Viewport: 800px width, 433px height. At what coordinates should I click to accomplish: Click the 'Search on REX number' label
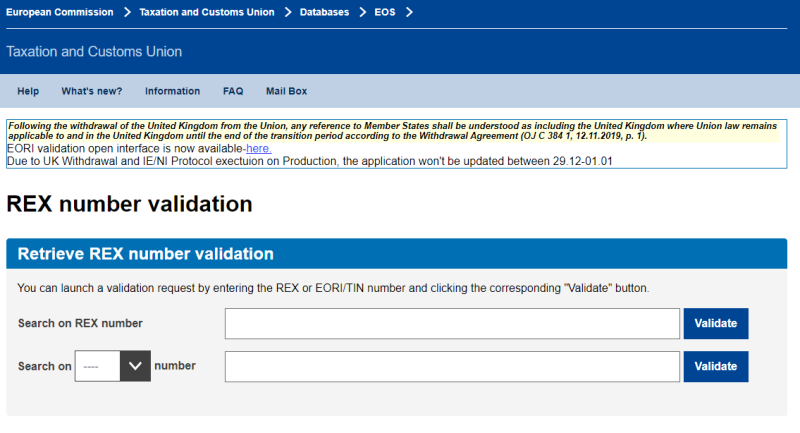tap(80, 323)
